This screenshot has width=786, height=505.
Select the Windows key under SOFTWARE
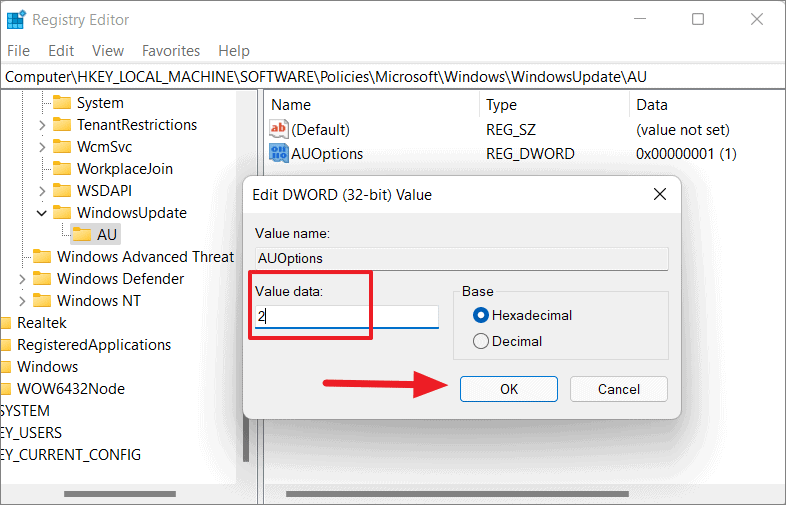click(48, 367)
